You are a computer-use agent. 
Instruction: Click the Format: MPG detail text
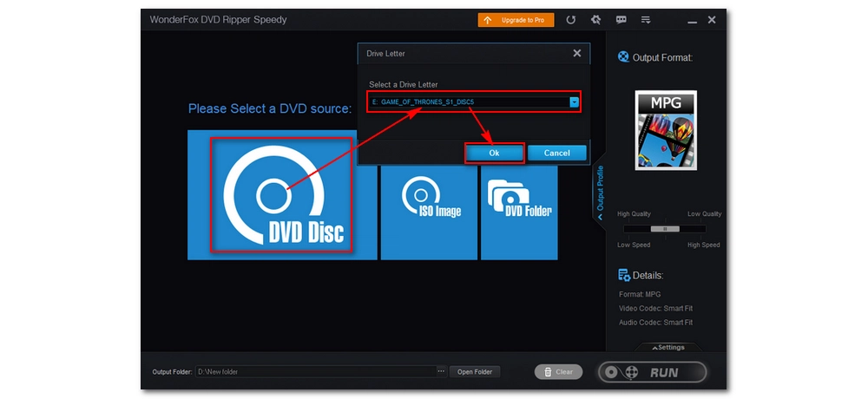pos(640,294)
